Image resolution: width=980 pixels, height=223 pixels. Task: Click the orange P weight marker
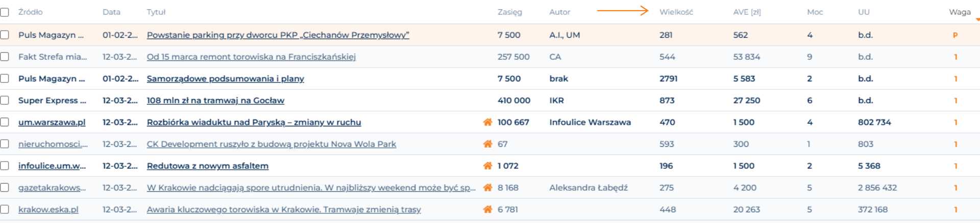(955, 35)
